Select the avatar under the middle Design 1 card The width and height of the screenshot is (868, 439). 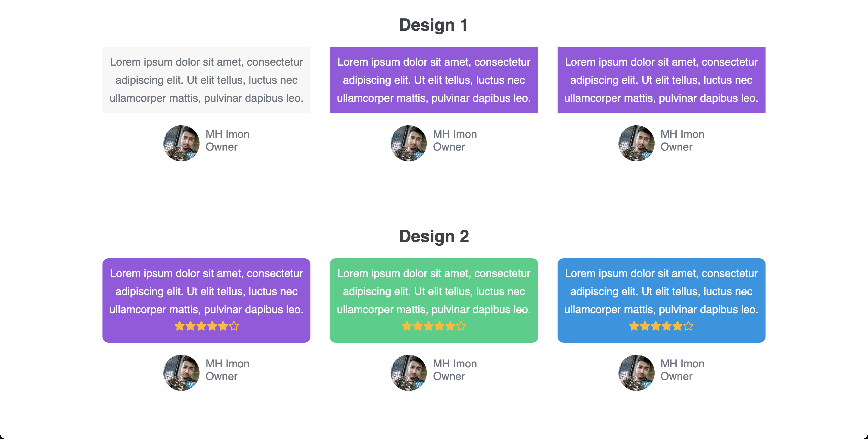[x=408, y=143]
